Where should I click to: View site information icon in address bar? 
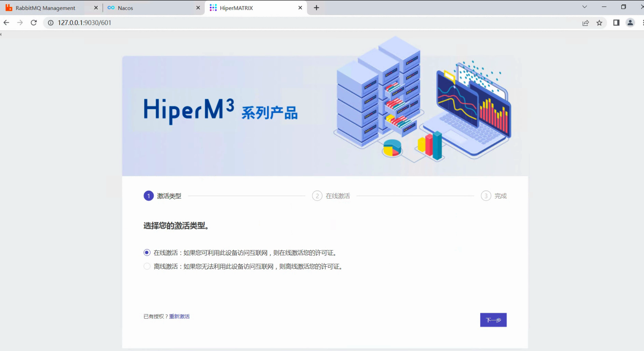(51, 23)
